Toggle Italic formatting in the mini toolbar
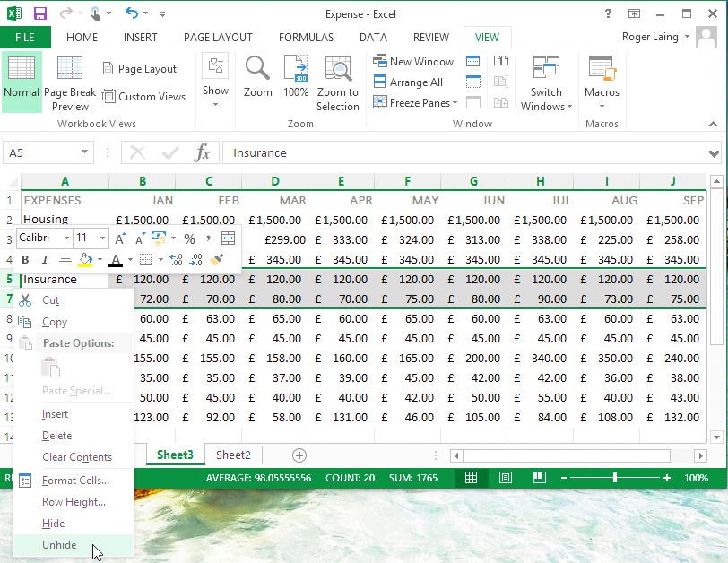Viewport: 728px width, 563px height. pos(44,259)
